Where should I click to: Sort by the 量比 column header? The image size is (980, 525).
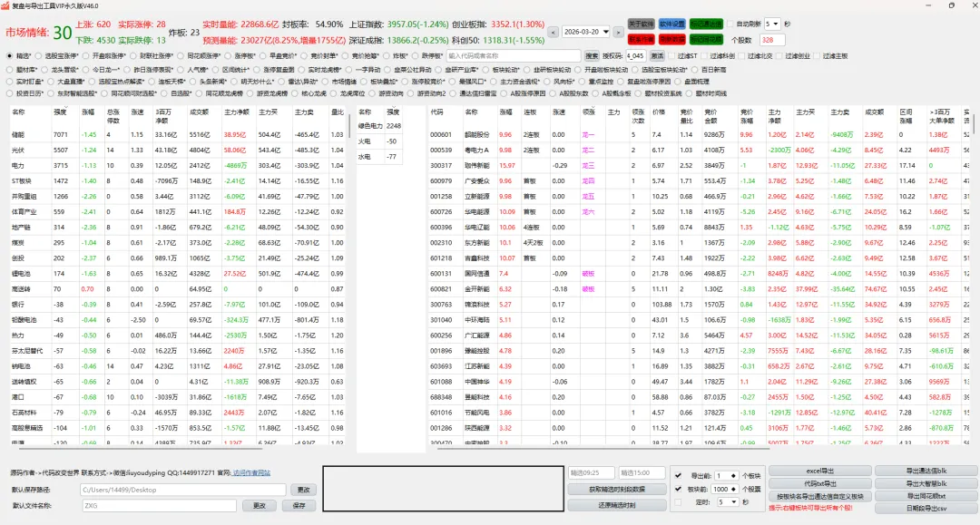coord(337,112)
